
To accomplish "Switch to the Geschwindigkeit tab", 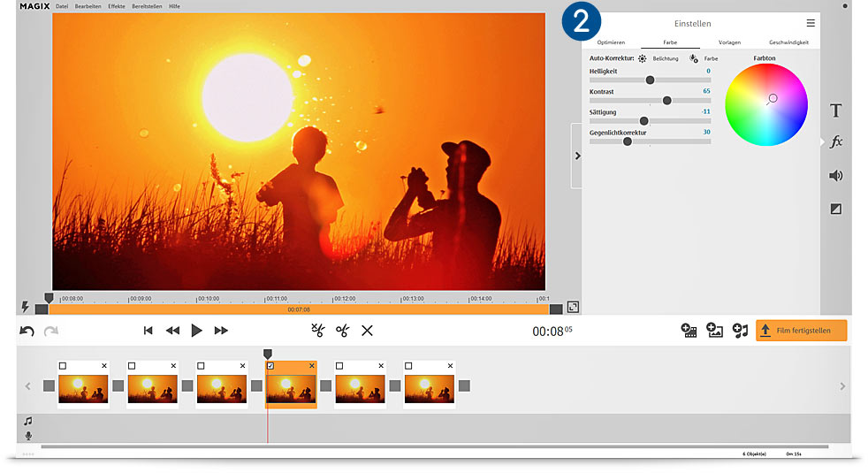I will (788, 42).
